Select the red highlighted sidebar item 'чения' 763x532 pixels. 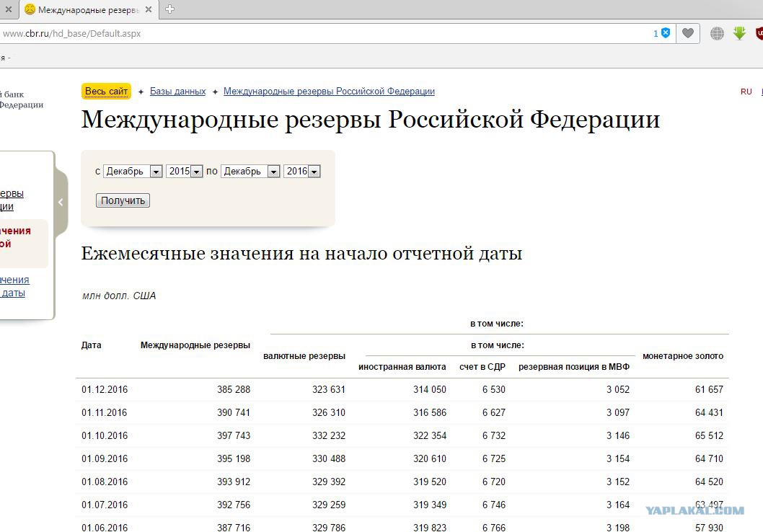tap(15, 237)
